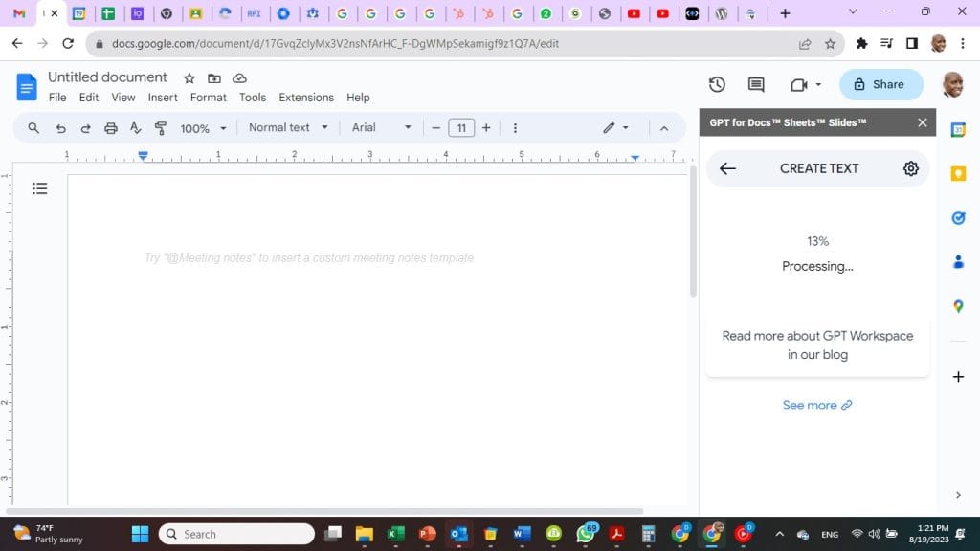980x551 pixels.
Task: Select the paint format roller tool
Action: click(x=160, y=128)
